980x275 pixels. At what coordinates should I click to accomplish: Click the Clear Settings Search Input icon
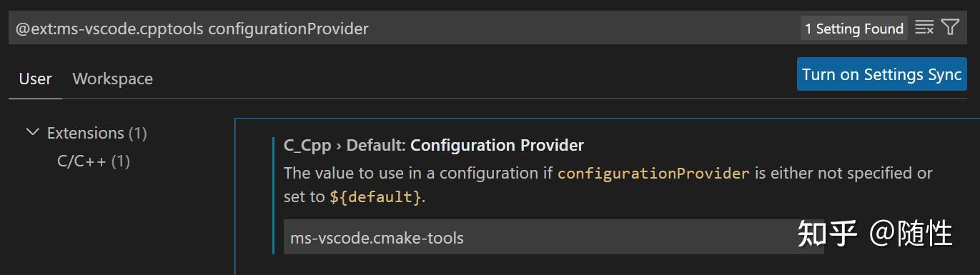[x=924, y=28]
